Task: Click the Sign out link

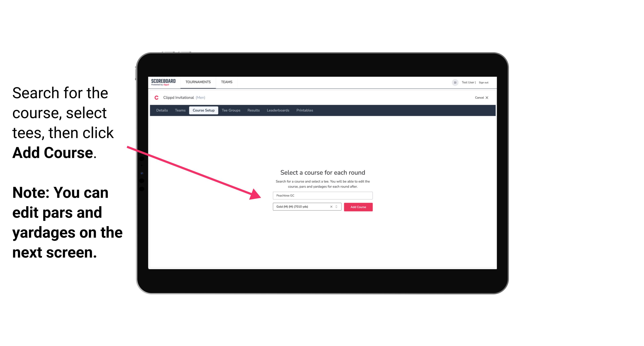Action: pos(484,82)
